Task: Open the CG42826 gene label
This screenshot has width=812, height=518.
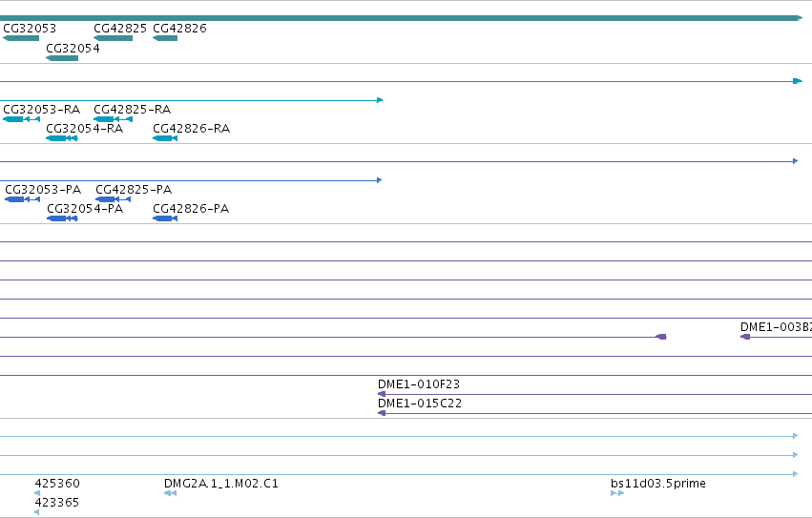Action: [179, 29]
